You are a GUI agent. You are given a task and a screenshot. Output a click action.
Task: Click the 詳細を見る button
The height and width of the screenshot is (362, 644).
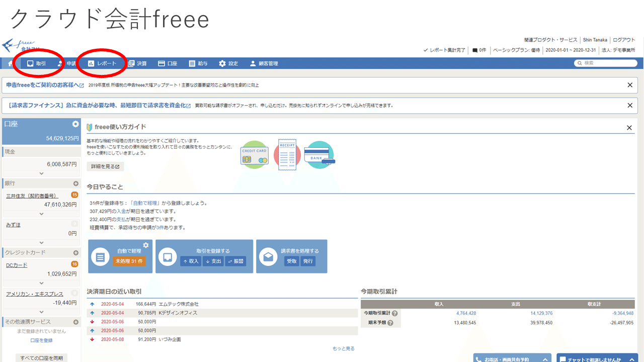(x=105, y=166)
